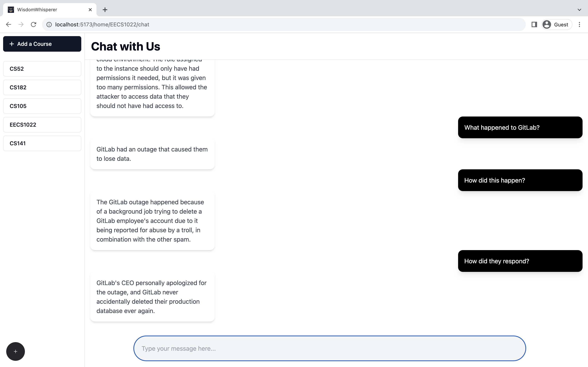This screenshot has width=588, height=367.
Task: Click the round plus button at bottom left
Action: click(16, 351)
